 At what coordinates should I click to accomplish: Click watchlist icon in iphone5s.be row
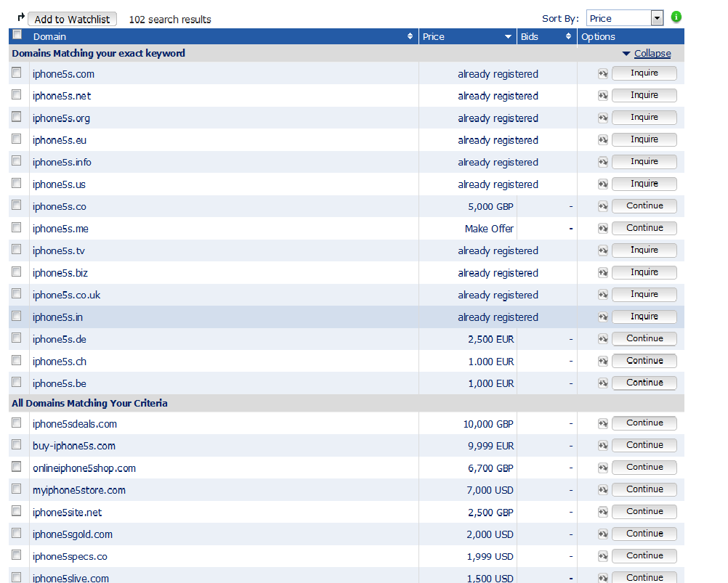(x=602, y=383)
